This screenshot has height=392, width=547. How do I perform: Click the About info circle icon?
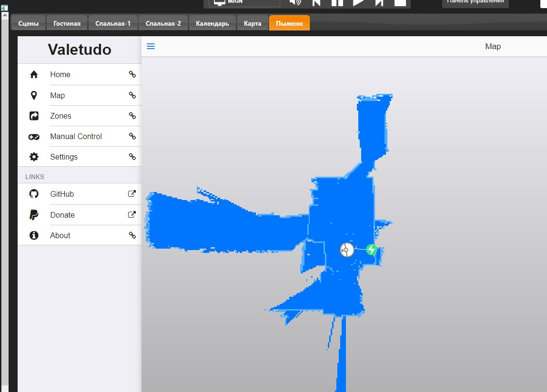pyautogui.click(x=34, y=235)
